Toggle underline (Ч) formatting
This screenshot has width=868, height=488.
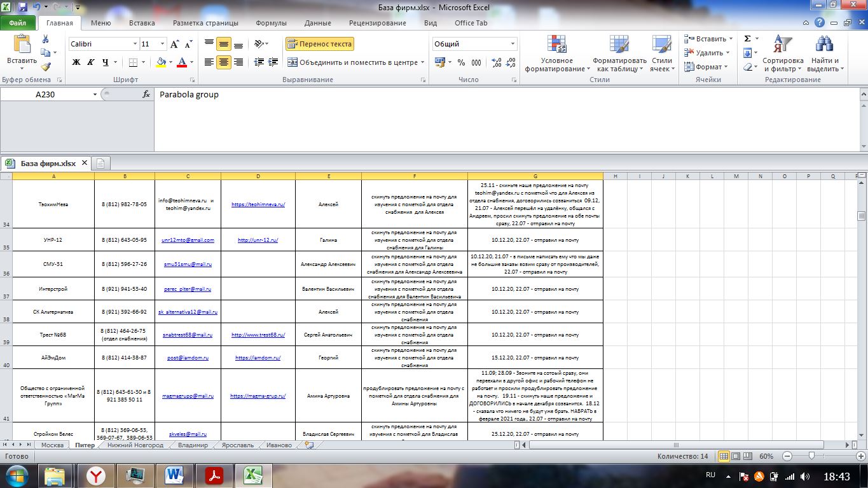tap(106, 62)
